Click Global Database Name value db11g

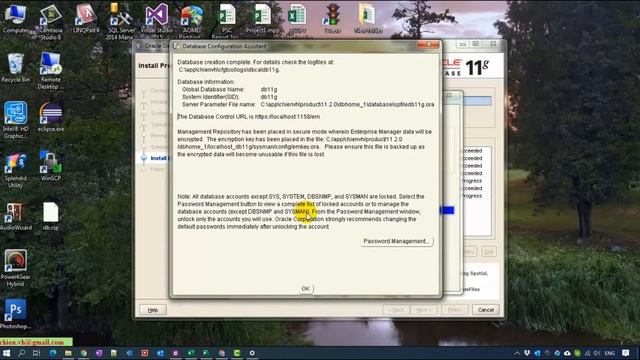click(x=269, y=89)
